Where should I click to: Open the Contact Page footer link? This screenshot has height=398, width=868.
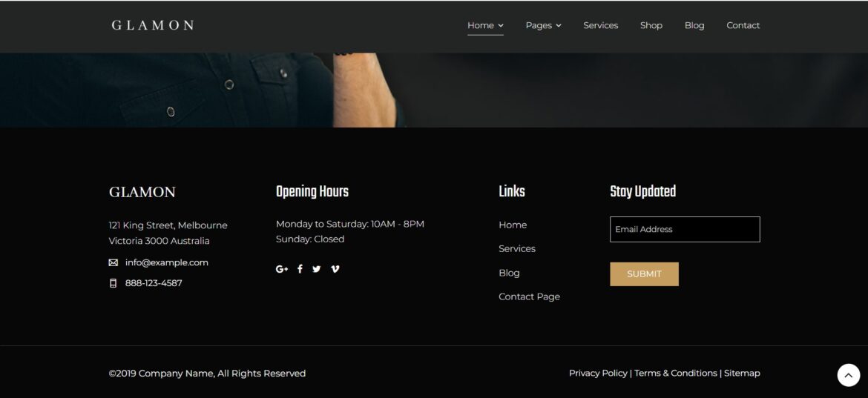[x=529, y=296]
